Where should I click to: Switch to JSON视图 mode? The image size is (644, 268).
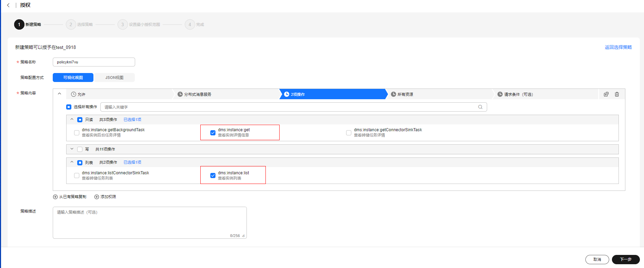114,78
